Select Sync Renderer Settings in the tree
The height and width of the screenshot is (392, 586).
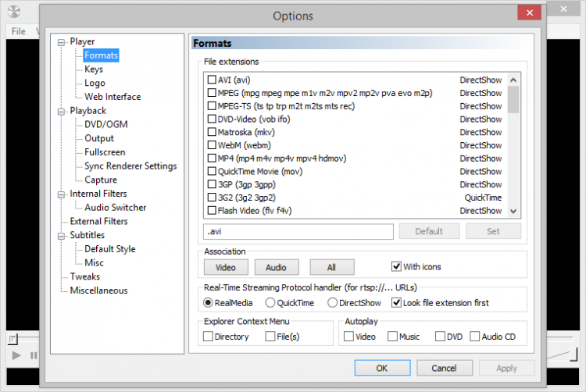coord(130,166)
